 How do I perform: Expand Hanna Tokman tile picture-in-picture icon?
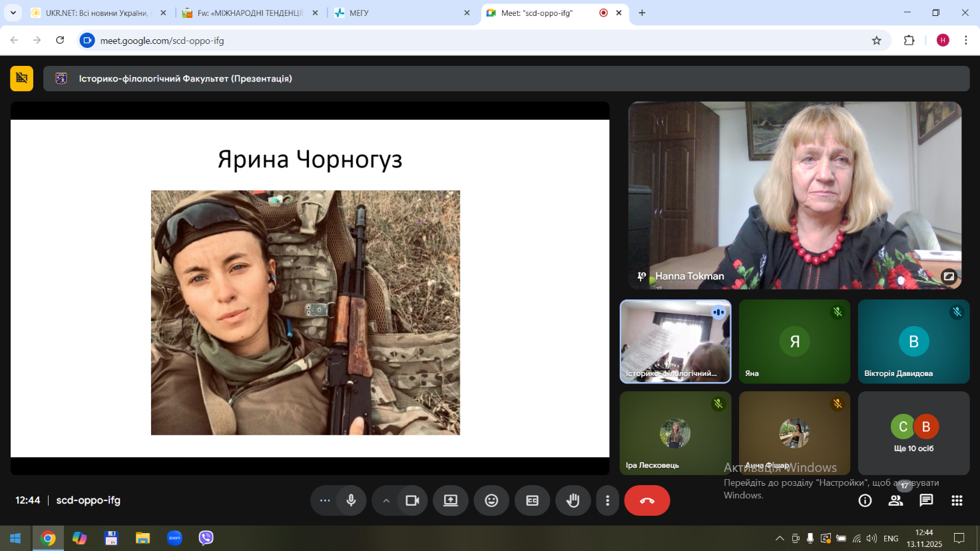tap(949, 276)
